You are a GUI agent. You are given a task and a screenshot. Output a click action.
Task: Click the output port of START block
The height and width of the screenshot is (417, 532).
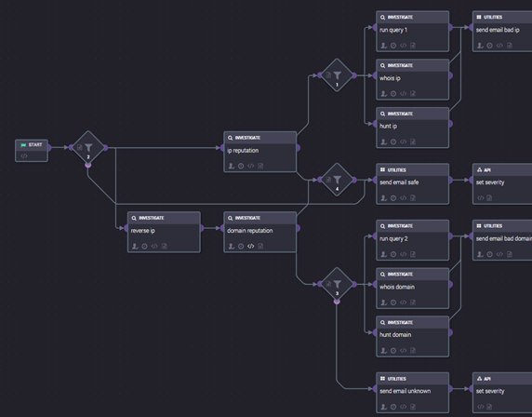(49, 148)
